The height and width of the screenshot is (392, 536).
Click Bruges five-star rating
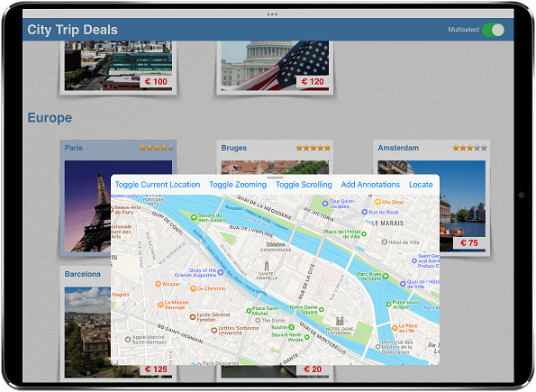point(313,148)
